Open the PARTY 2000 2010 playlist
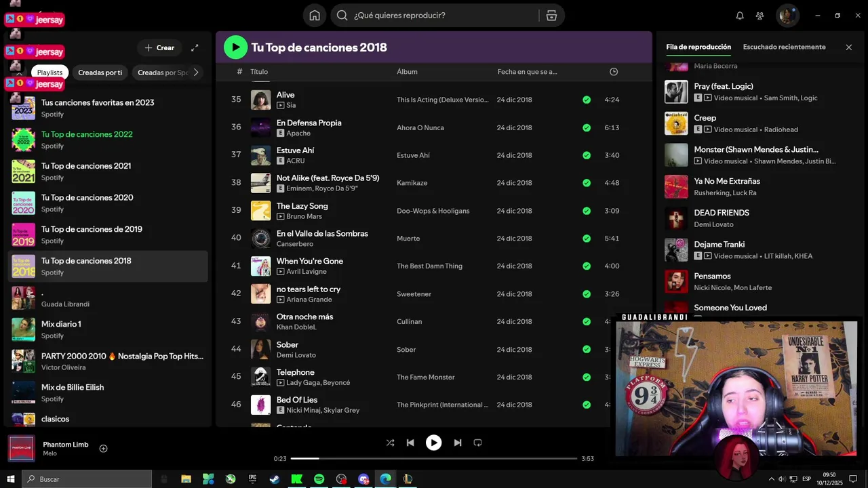 (108, 361)
